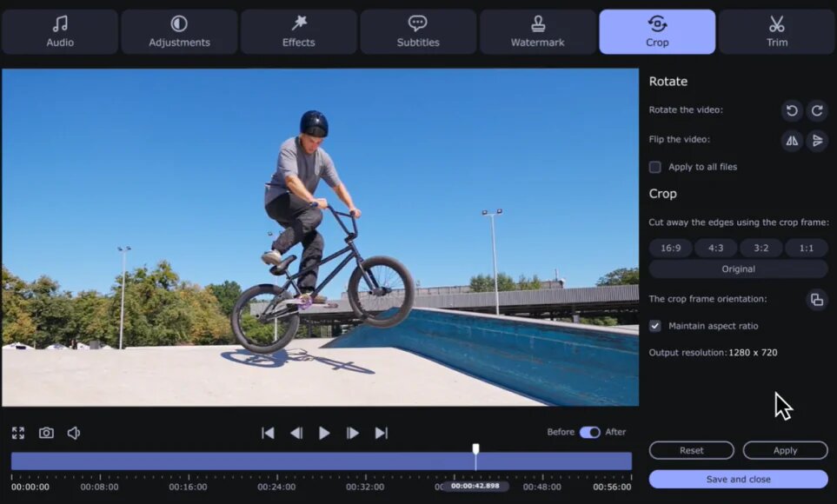
Task: Mute the volume speaker icon
Action: [x=74, y=433]
